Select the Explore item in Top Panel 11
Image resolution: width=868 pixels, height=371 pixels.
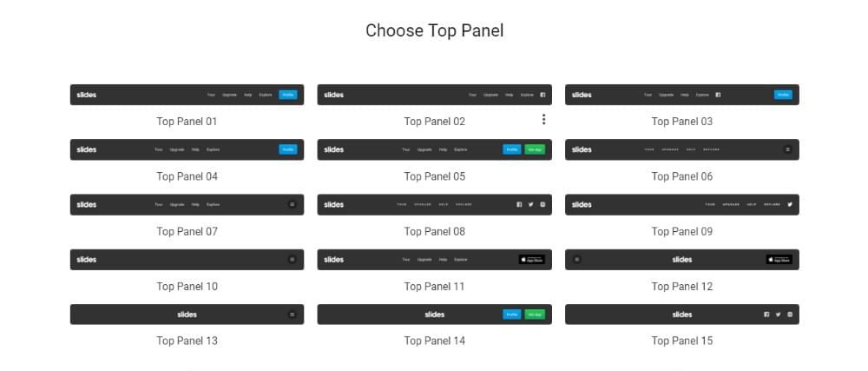tap(460, 259)
